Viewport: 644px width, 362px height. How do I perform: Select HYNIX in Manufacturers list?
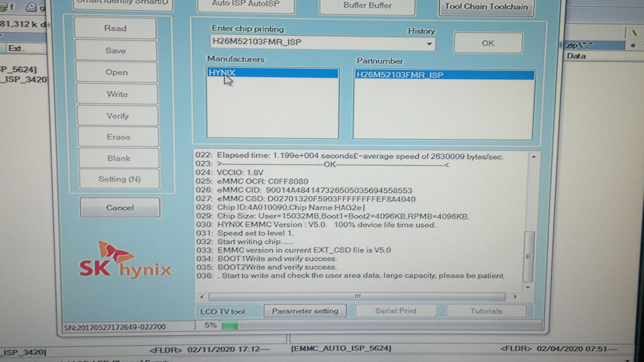tap(272, 73)
